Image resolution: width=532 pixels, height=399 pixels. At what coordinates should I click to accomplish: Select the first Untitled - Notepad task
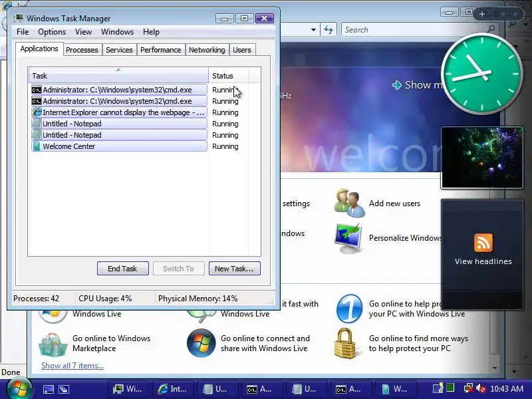pos(119,124)
